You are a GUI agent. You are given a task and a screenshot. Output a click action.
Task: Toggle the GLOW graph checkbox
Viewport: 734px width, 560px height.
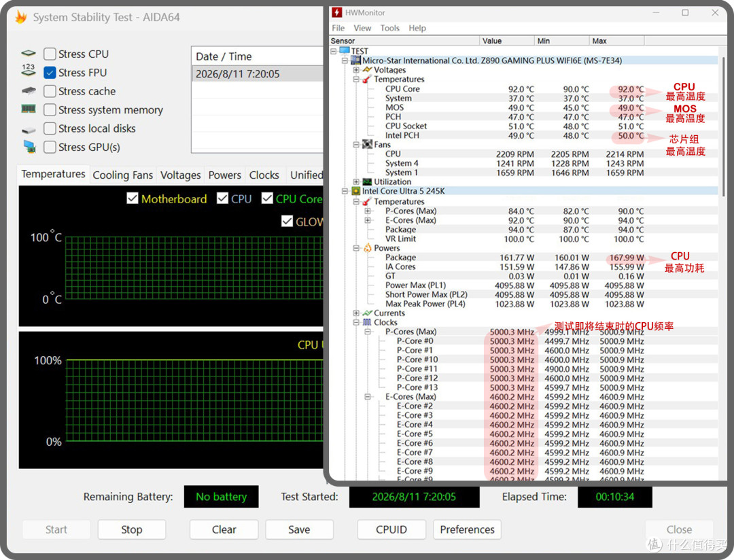pyautogui.click(x=287, y=221)
